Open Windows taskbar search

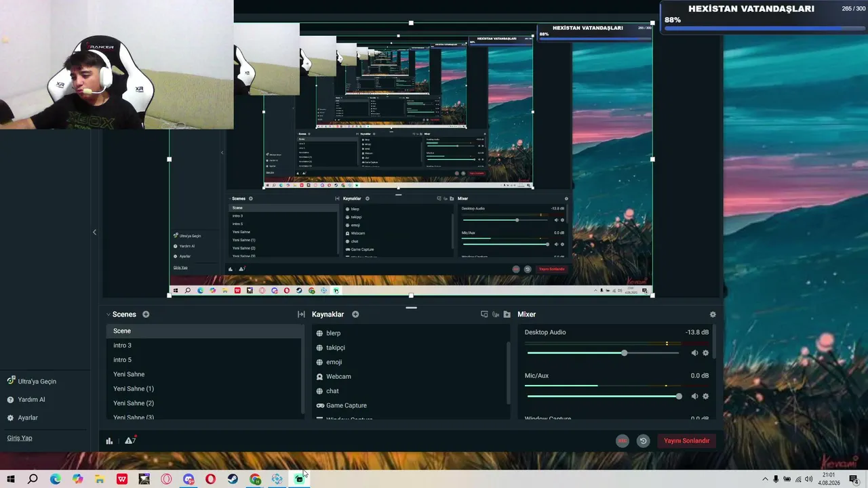click(x=33, y=479)
